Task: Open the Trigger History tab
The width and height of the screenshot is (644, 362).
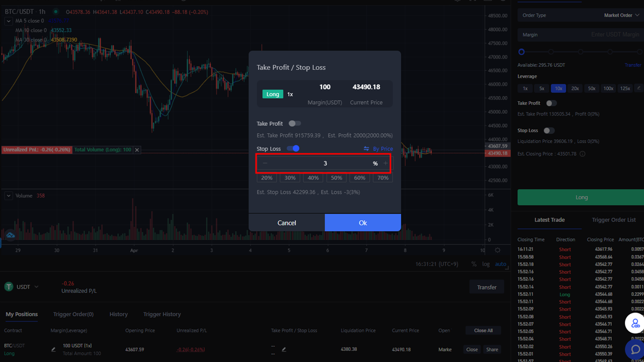Action: click(162, 314)
